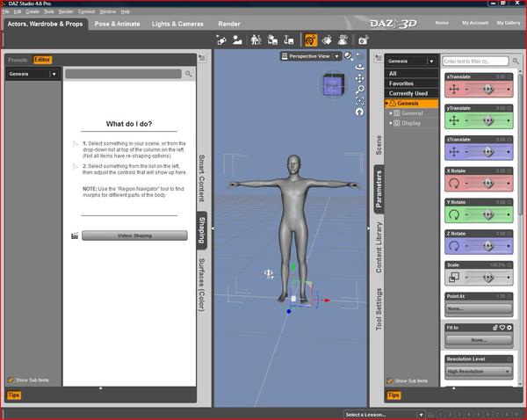Viewport: 527px width, 420px height.
Task: Click the Fit to None button
Action: coord(479,340)
